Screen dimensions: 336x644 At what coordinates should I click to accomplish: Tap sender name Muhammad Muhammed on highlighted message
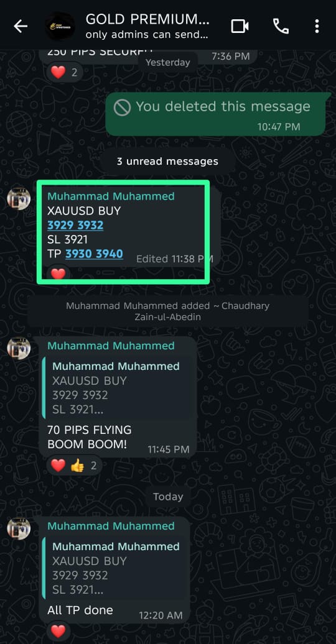click(x=111, y=196)
